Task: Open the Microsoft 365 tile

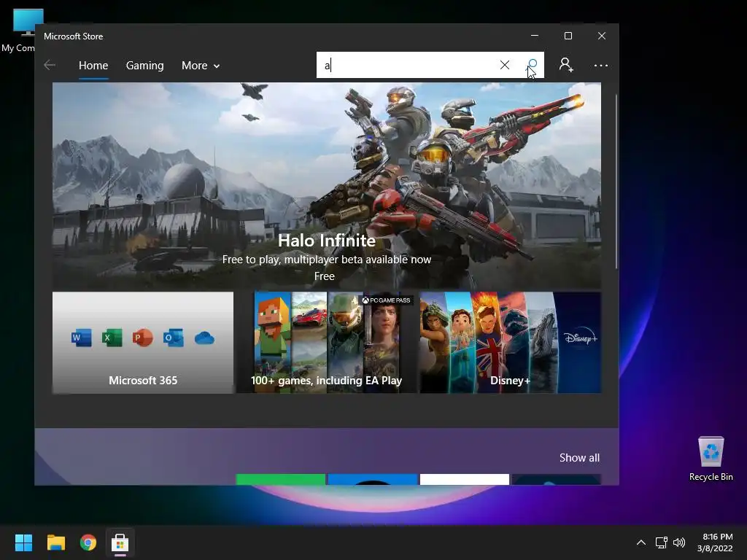Action: pos(143,343)
